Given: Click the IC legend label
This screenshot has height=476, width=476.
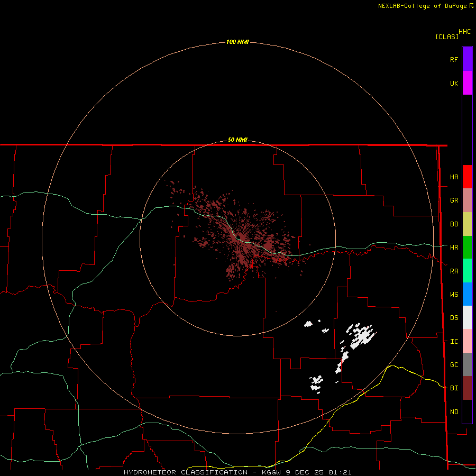Looking at the screenshot, I should point(454,342).
